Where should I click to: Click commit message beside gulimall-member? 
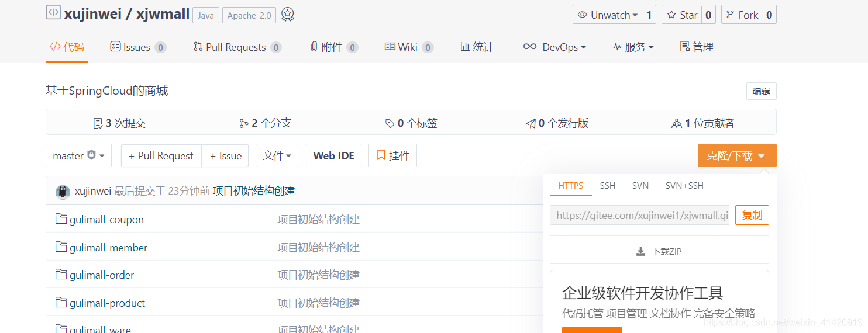click(x=318, y=248)
